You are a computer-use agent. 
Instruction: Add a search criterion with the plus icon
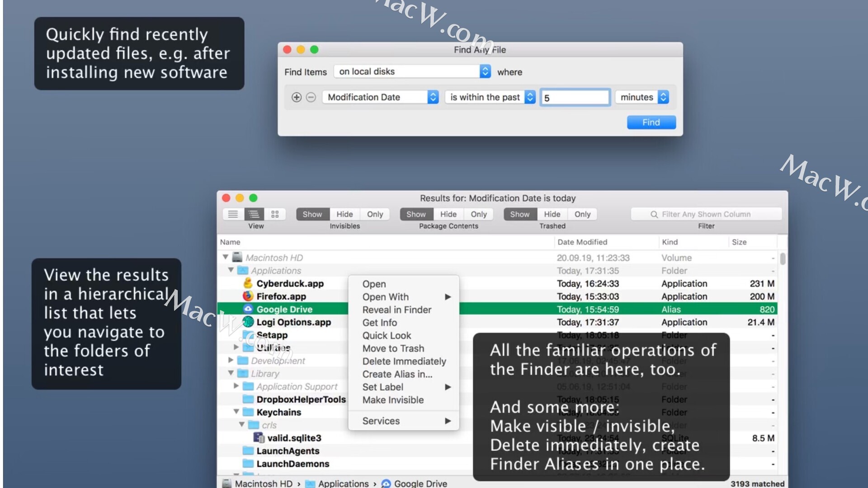coord(296,97)
